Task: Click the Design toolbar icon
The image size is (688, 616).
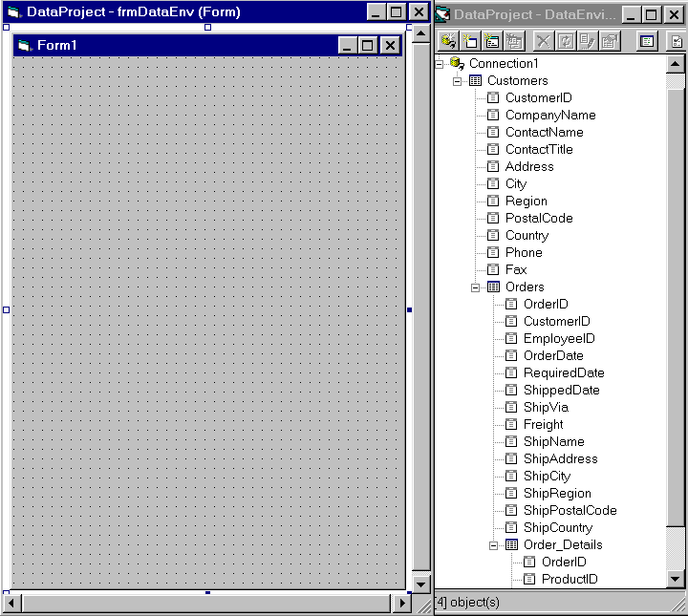Action: [x=587, y=42]
